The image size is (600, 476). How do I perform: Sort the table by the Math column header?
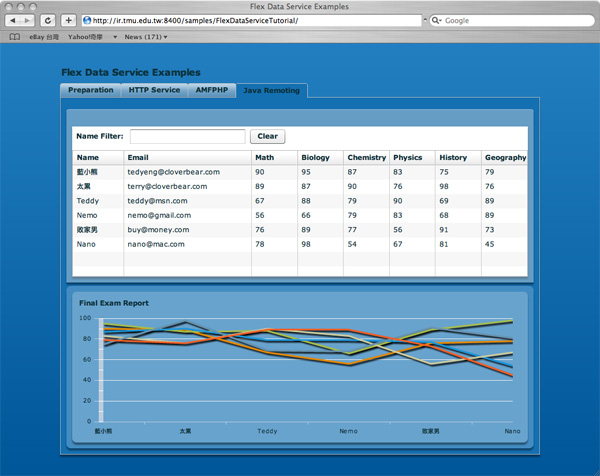273,157
